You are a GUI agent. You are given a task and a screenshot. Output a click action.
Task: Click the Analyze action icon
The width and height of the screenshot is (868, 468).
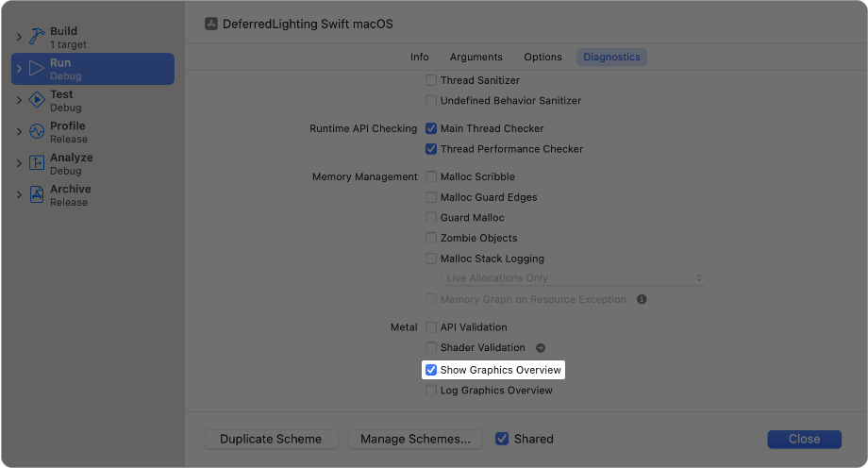point(37,163)
